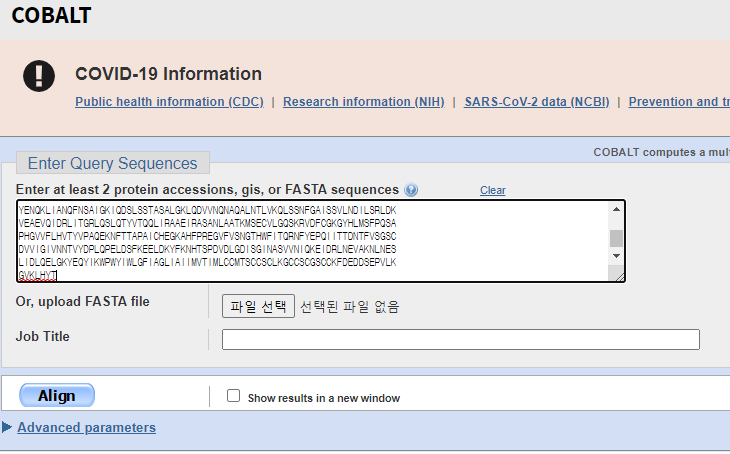Image resolution: width=730 pixels, height=454 pixels.
Task: Click the textarea scrollbar thumb
Action: point(616,238)
